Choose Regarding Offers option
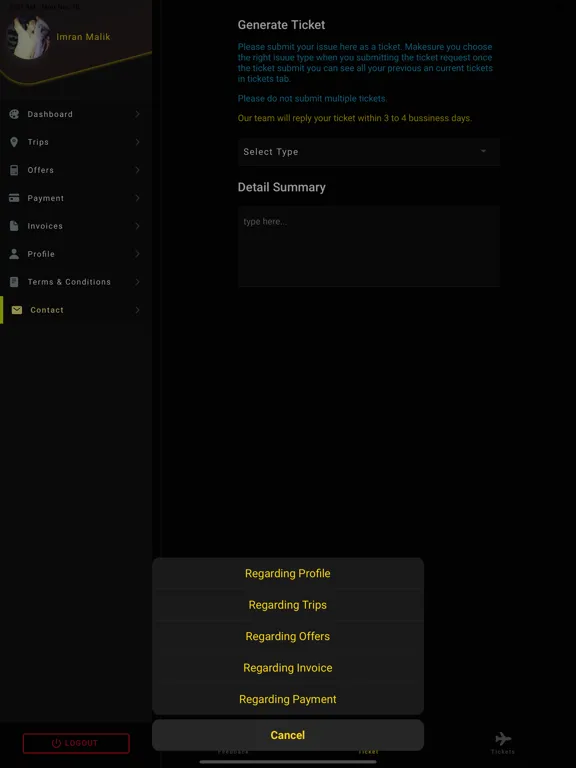This screenshot has width=576, height=768. tap(288, 636)
